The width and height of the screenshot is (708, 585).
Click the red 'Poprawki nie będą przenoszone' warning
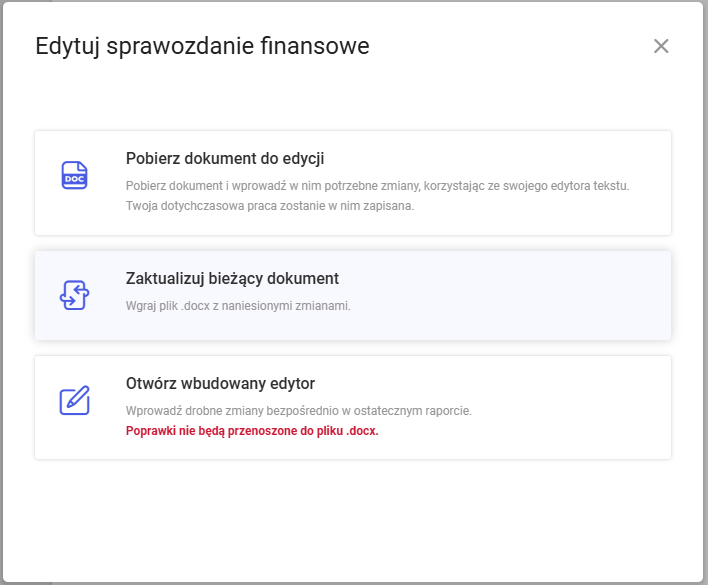(x=252, y=431)
